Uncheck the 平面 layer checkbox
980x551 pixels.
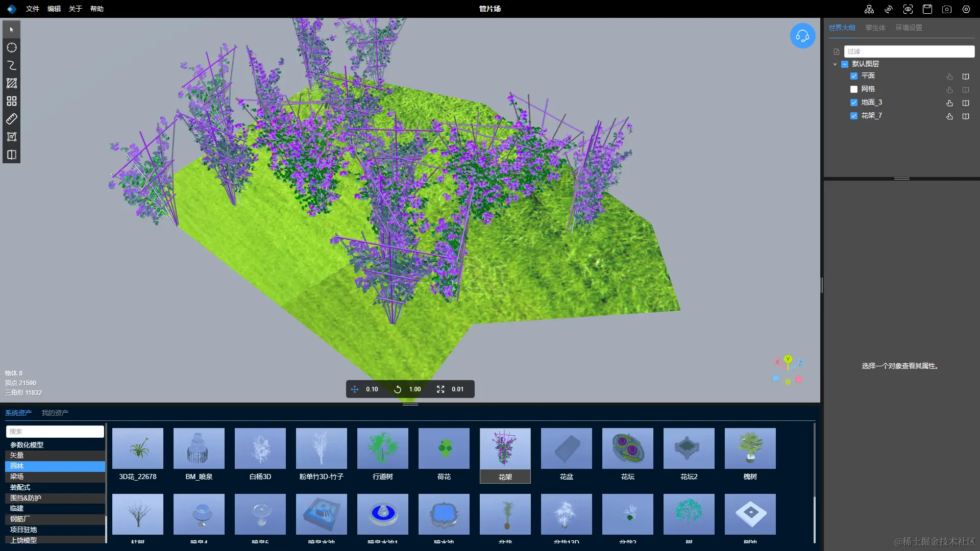(x=853, y=76)
